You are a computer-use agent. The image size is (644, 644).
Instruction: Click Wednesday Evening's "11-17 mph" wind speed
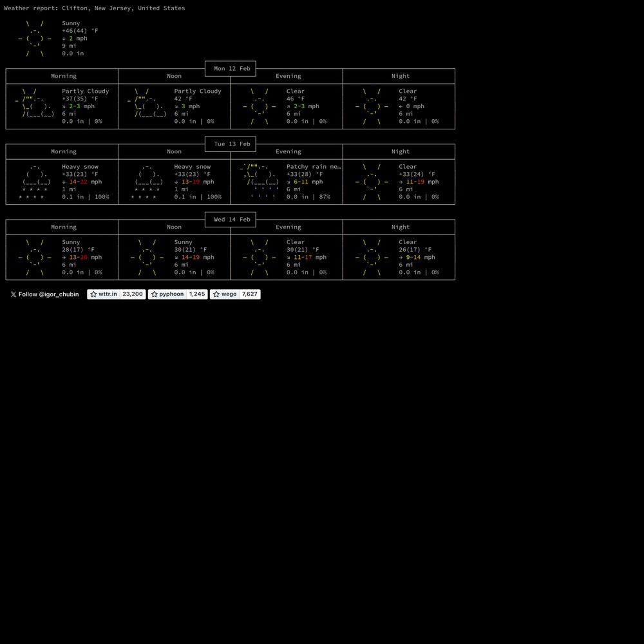[x=310, y=258]
